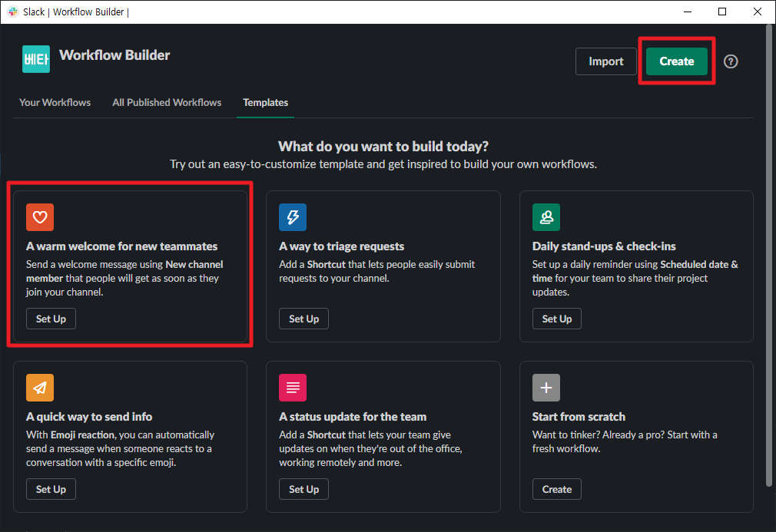This screenshot has width=776, height=532.
Task: Click the pink lines status update icon
Action: tap(293, 388)
